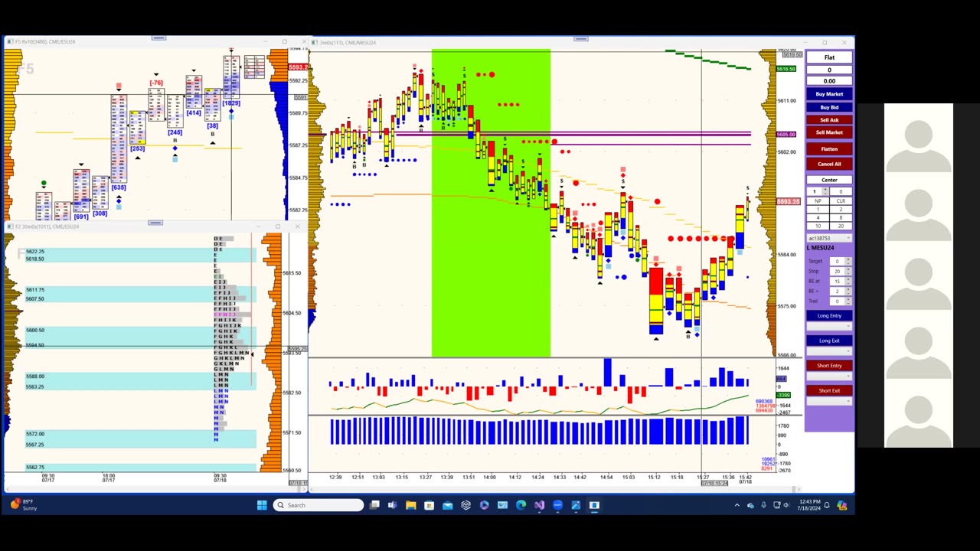Click the Buy Bid button
980x551 pixels.
[829, 107]
